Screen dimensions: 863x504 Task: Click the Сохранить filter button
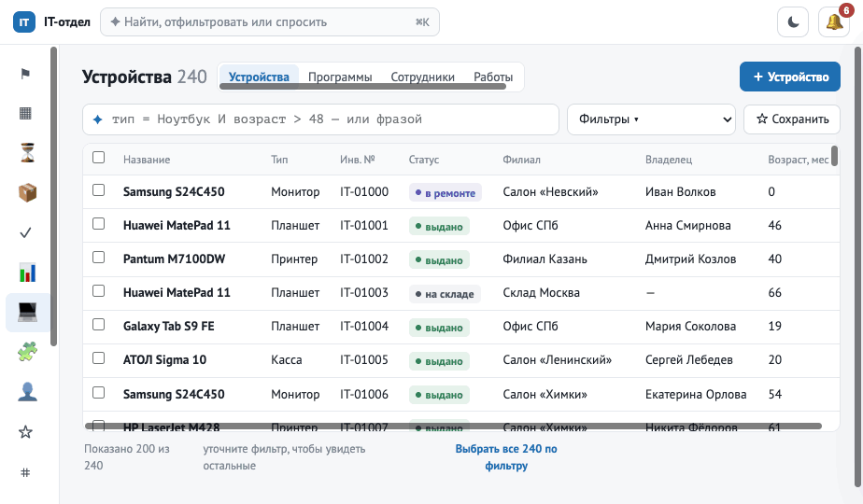tap(792, 119)
